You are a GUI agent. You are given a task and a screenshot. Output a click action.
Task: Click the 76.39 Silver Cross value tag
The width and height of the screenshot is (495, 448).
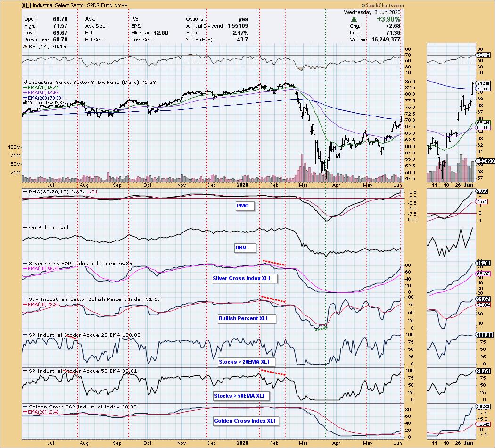click(x=483, y=263)
